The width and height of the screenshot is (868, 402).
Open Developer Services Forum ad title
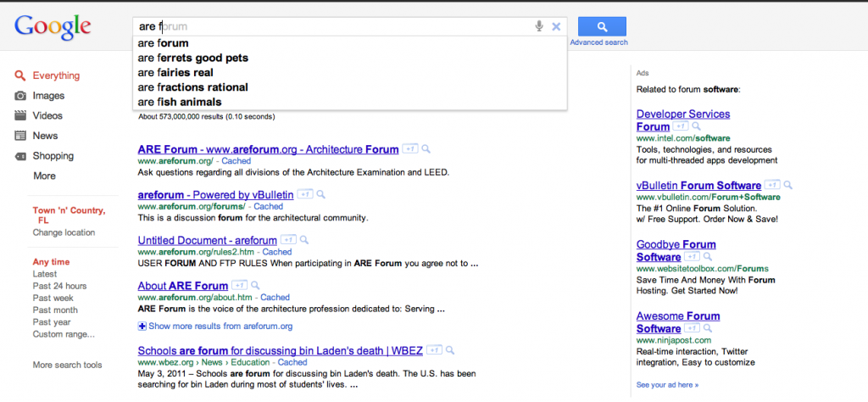[683, 120]
